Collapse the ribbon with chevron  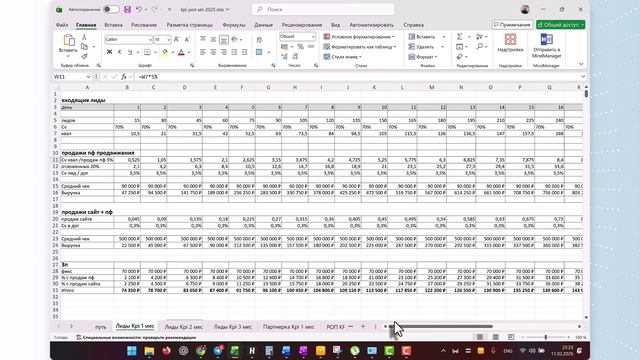point(581,64)
